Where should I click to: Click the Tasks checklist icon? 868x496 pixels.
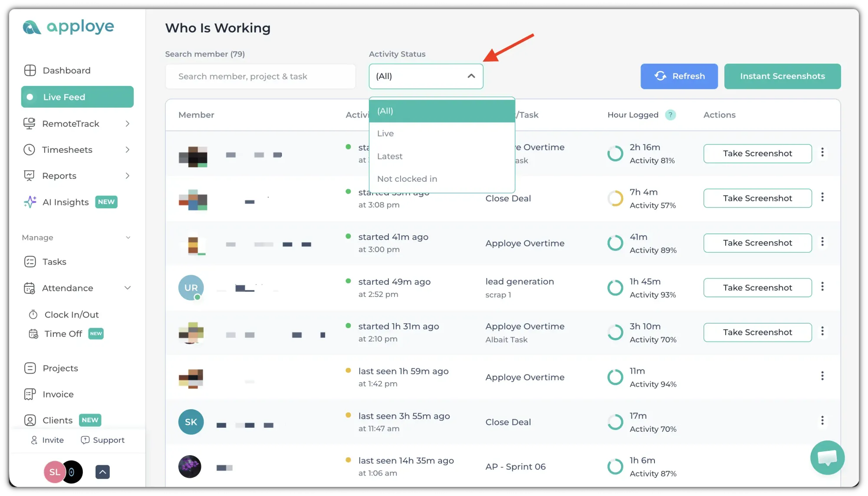pos(30,262)
